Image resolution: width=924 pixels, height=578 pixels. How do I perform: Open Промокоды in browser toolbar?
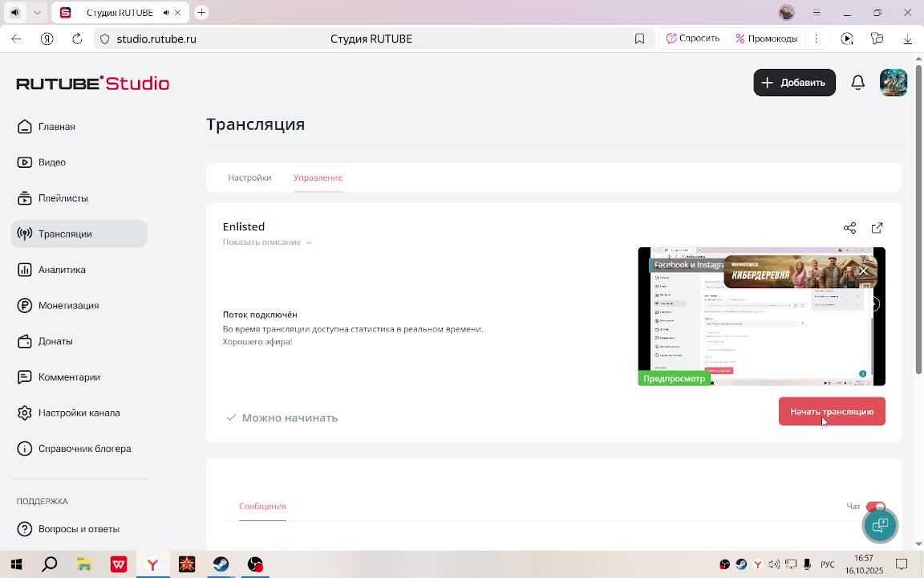tap(766, 39)
